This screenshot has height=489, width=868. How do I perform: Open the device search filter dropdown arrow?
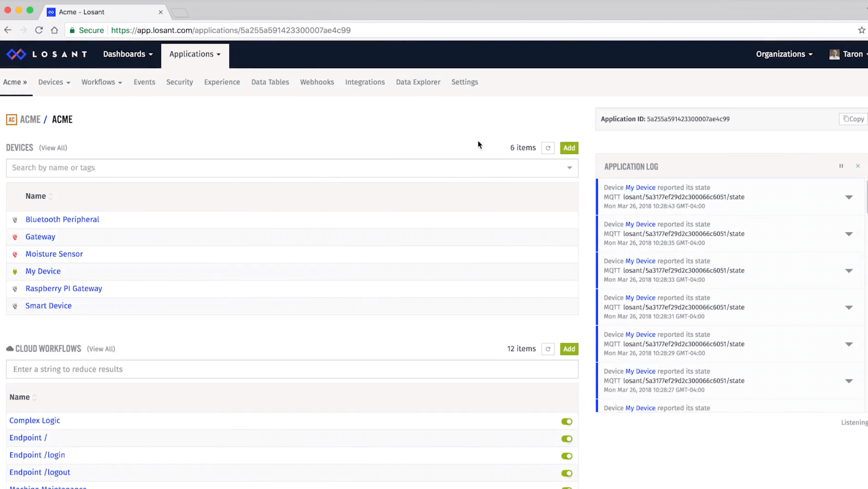(569, 168)
